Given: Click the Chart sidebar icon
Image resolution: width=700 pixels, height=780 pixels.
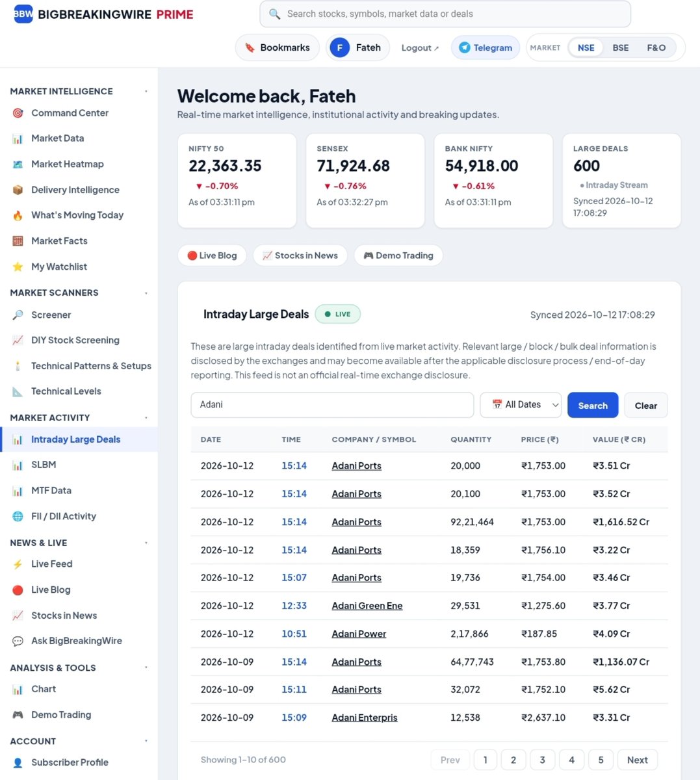Looking at the screenshot, I should click(x=18, y=689).
